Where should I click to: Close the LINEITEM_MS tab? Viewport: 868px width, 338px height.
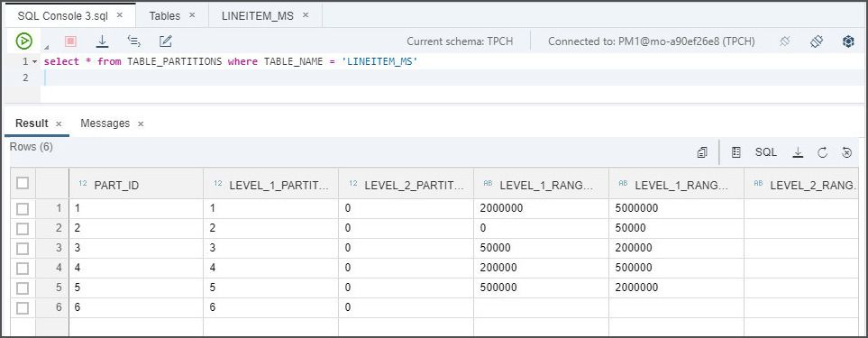click(306, 15)
